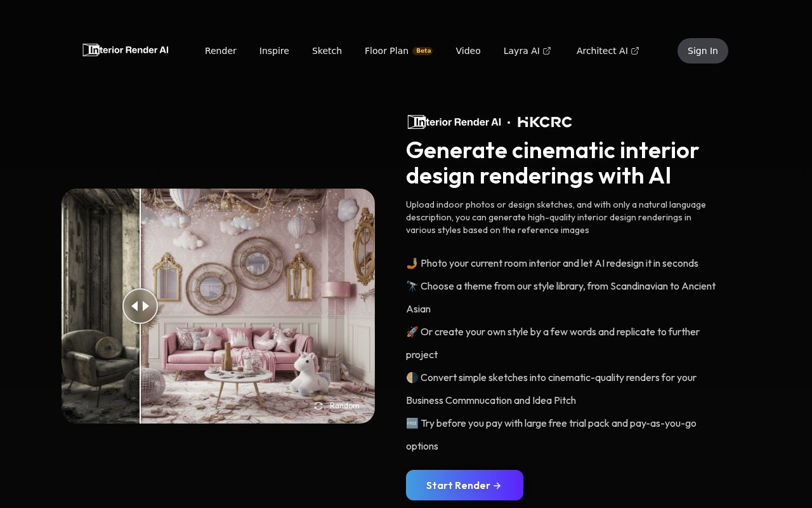Open Floor Plan beta page
Image resolution: width=812 pixels, height=508 pixels.
[398, 51]
